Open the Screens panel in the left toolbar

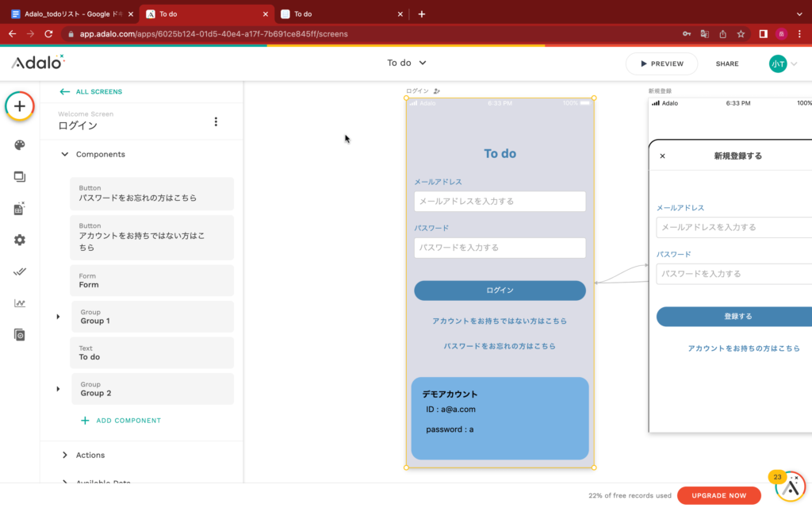click(19, 176)
